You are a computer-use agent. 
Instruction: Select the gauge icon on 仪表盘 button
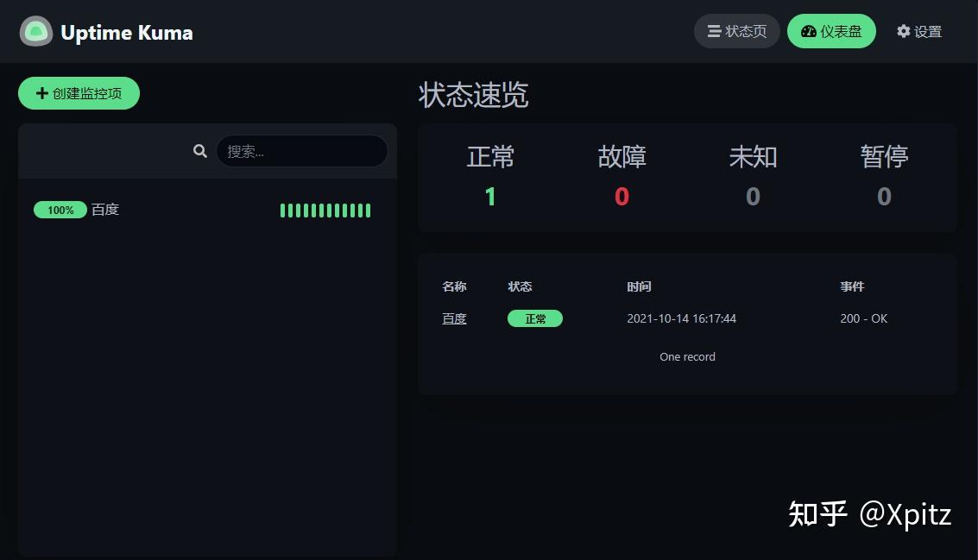[808, 31]
